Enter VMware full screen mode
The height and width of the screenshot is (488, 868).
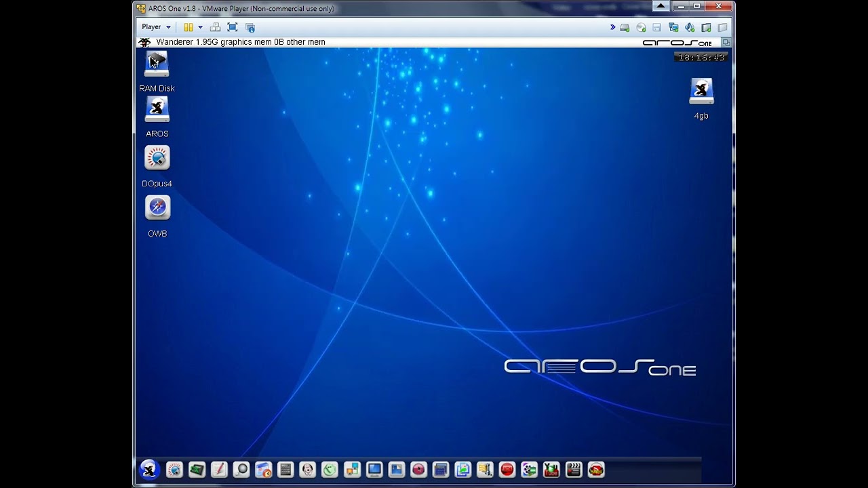[233, 27]
